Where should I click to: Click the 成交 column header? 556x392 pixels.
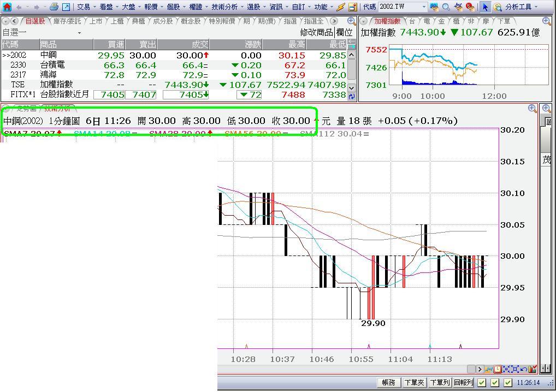coord(183,44)
